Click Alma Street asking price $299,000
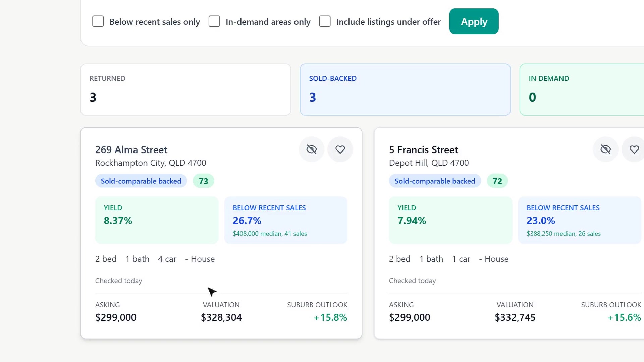 coord(116,317)
